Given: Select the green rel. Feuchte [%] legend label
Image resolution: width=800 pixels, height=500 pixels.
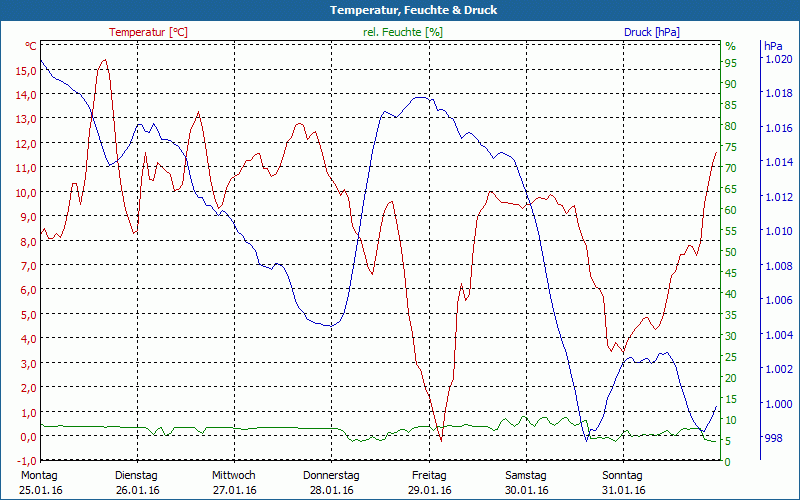Looking at the screenshot, I should click(x=403, y=32).
